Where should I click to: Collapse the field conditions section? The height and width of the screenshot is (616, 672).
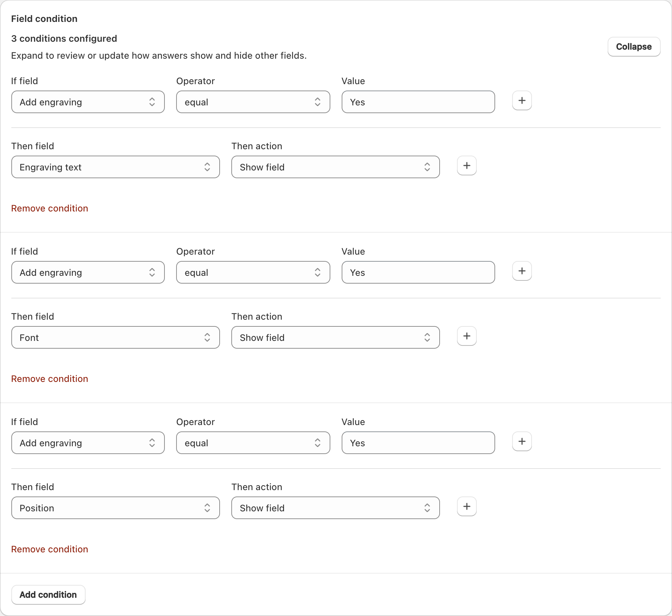634,47
